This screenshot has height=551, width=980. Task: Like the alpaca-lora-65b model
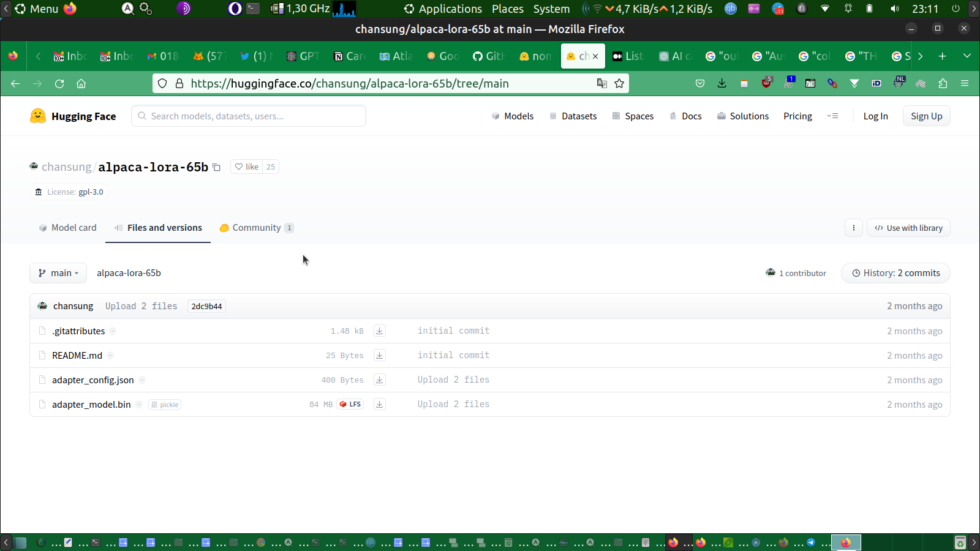247,167
